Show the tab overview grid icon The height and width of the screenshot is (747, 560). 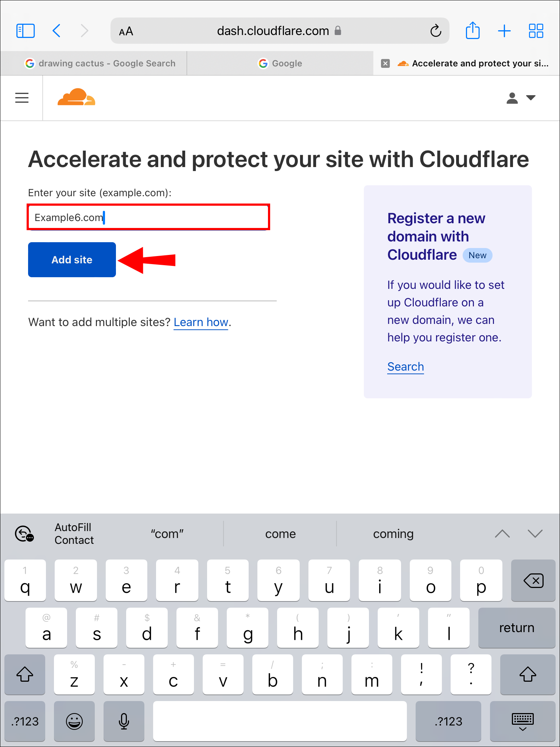point(536,31)
